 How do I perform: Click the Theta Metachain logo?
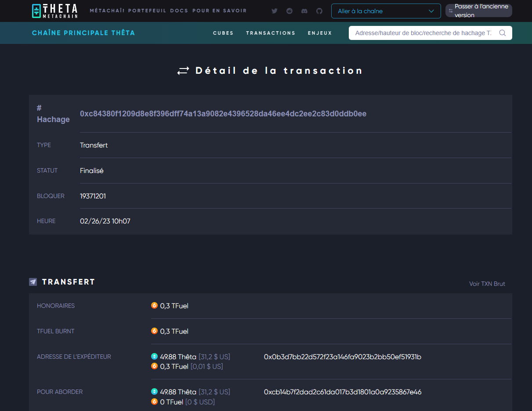(55, 11)
